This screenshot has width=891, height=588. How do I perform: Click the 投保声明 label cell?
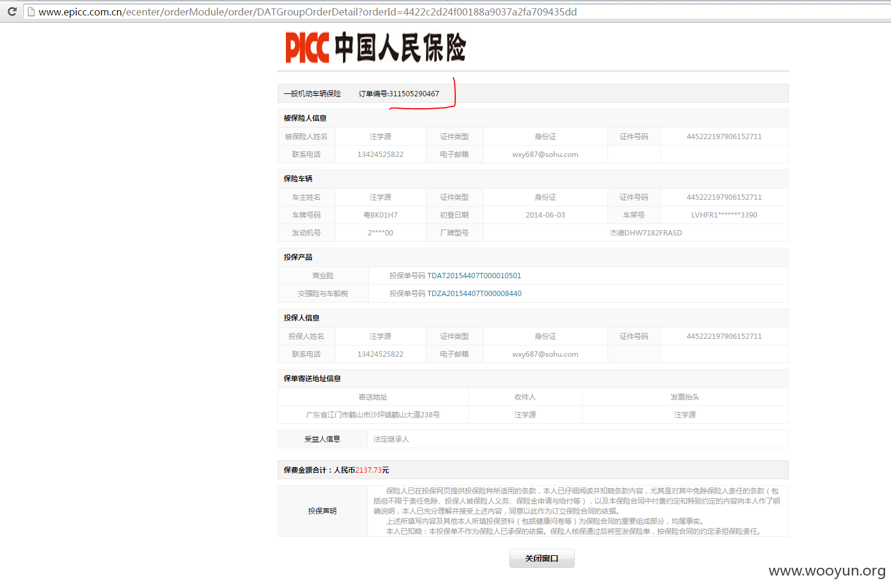(x=322, y=511)
